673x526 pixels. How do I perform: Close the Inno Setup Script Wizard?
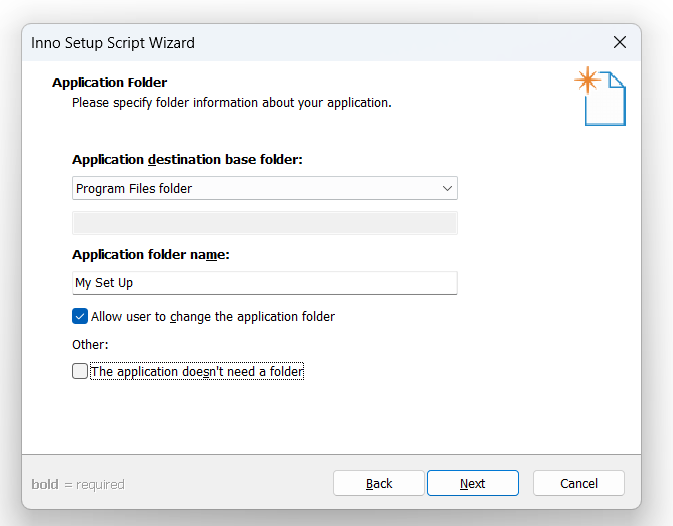click(620, 42)
